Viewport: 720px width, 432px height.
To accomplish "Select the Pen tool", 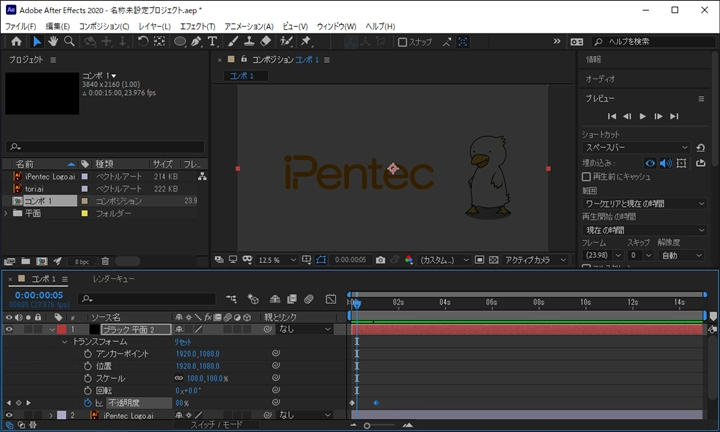I will (196, 42).
